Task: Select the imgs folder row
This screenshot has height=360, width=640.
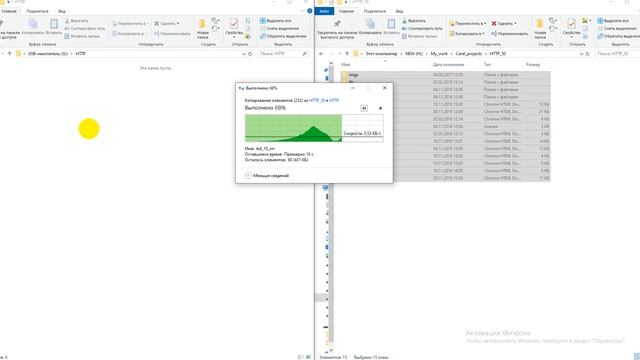Action: pos(445,75)
